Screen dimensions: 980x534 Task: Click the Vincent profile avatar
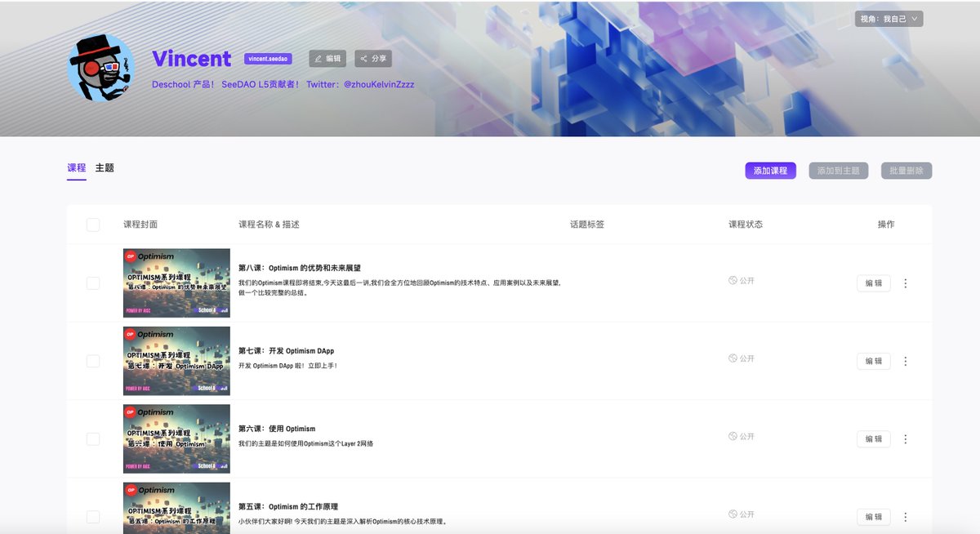coord(101,68)
